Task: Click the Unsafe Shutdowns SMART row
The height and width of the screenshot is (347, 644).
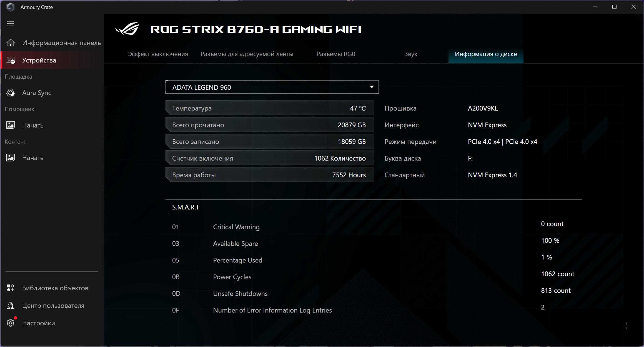Action: [x=374, y=293]
